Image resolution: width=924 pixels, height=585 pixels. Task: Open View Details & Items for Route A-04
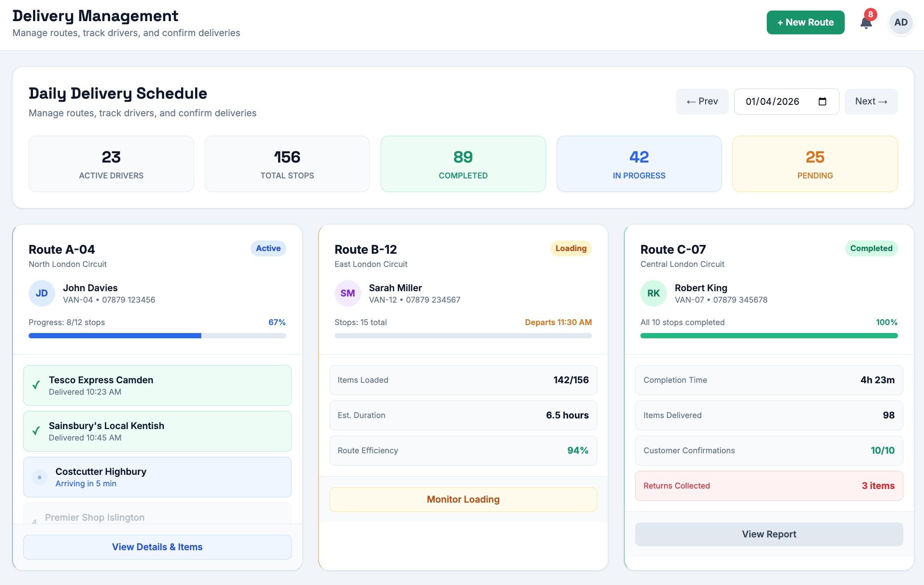tap(157, 547)
